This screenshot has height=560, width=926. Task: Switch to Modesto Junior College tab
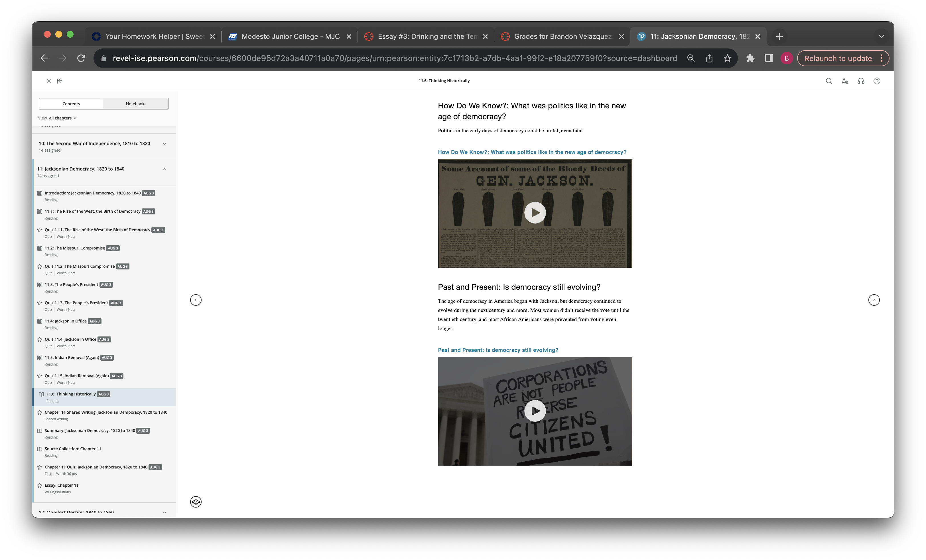289,36
